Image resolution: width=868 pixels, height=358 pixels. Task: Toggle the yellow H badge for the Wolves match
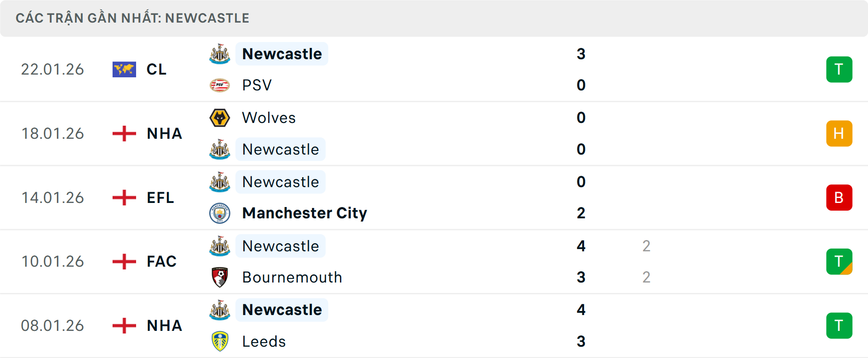tap(839, 133)
